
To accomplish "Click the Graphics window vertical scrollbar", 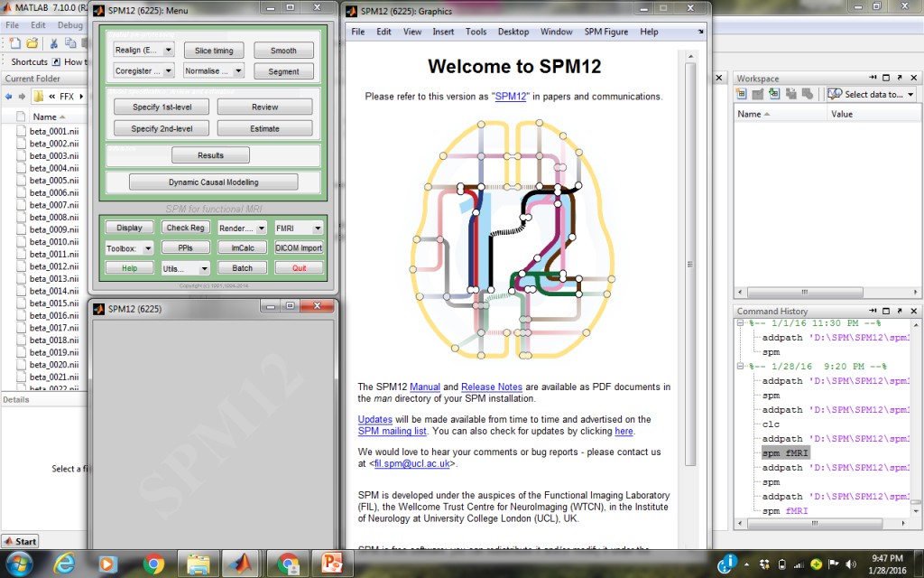I will [x=690, y=262].
